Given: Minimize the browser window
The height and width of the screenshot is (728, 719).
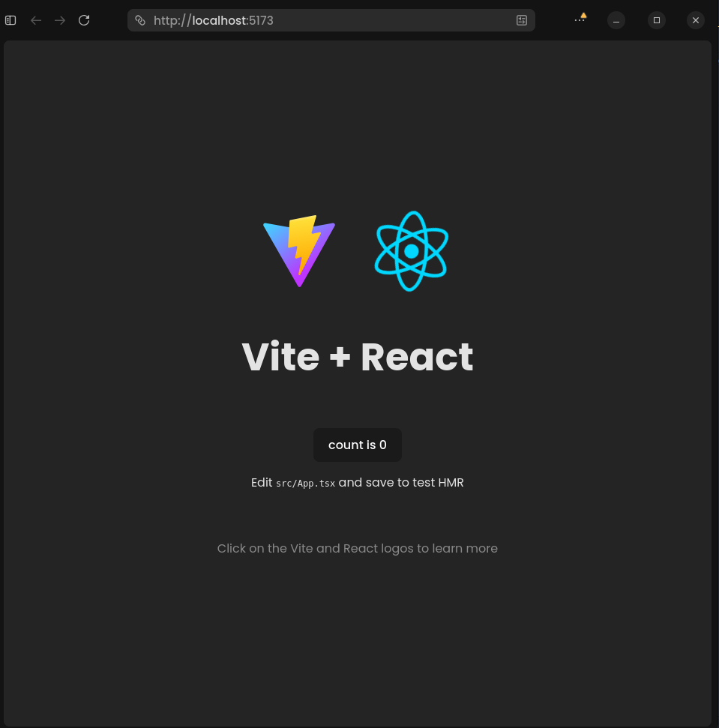Looking at the screenshot, I should point(616,20).
